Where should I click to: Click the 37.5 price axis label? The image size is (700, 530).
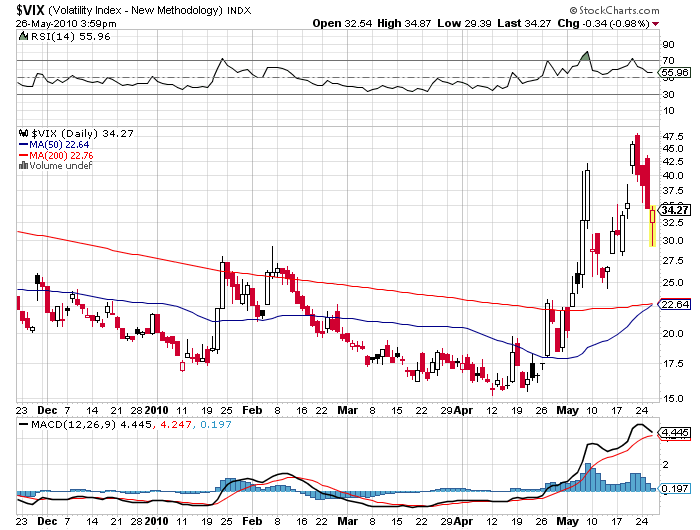point(673,191)
